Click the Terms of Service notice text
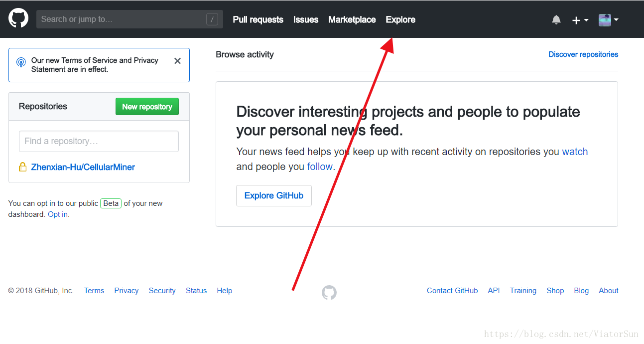 (95, 65)
